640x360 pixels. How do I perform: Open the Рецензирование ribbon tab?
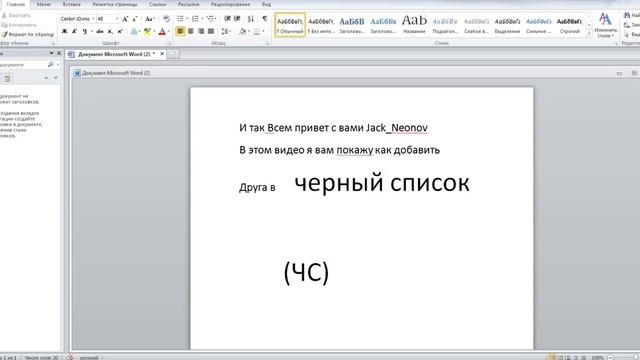click(x=230, y=4)
